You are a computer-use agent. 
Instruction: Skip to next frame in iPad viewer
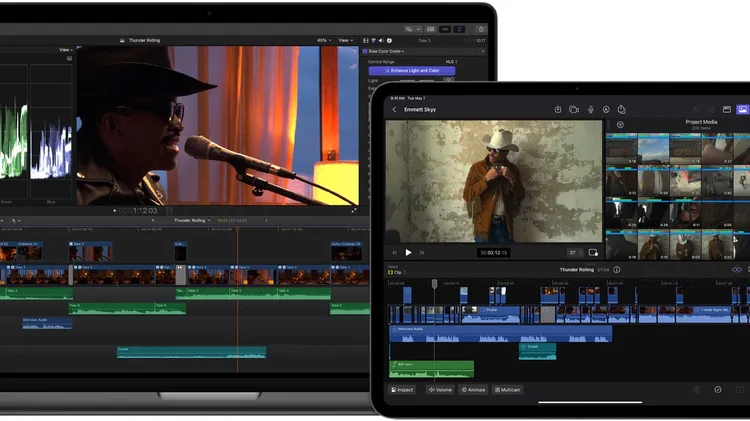pos(422,253)
